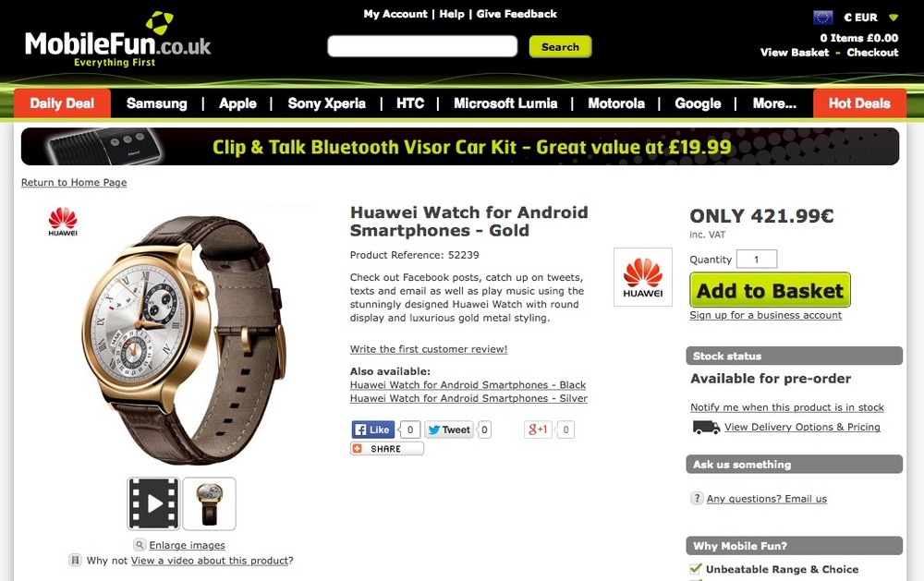The height and width of the screenshot is (581, 924).
Task: Click the Add to Basket button
Action: (771, 290)
